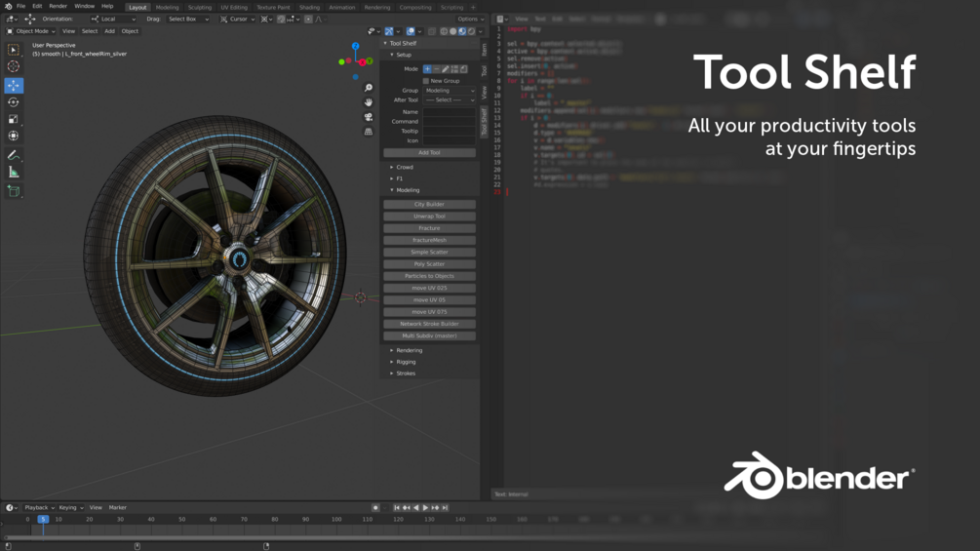Select the Annotate tool
Image resolution: width=980 pixels, height=551 pixels.
13,155
